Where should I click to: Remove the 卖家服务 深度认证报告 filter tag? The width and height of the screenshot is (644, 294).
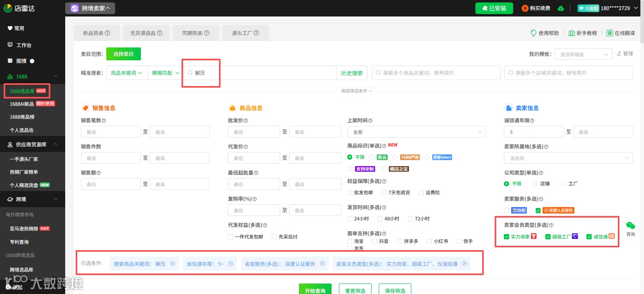(322, 264)
